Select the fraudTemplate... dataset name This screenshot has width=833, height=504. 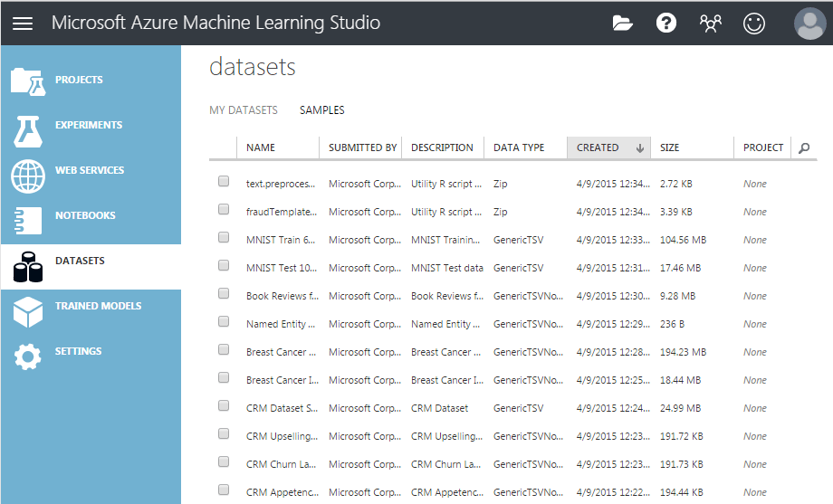(281, 212)
